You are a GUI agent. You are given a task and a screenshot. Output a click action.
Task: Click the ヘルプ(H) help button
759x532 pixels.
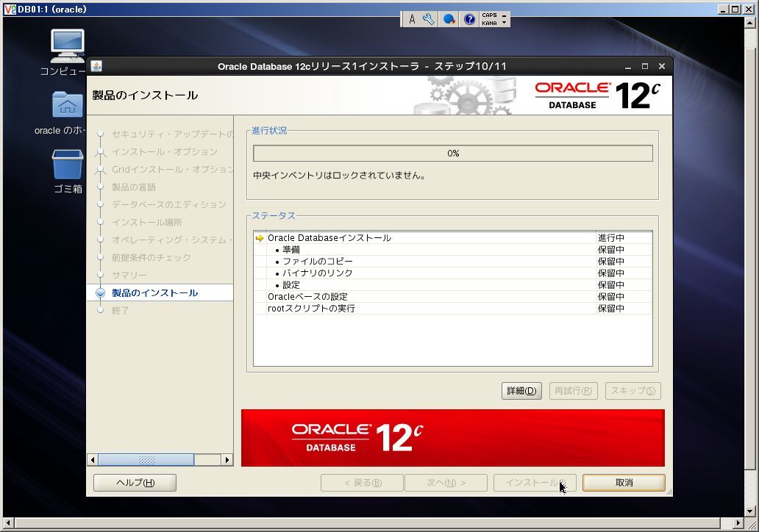(135, 483)
